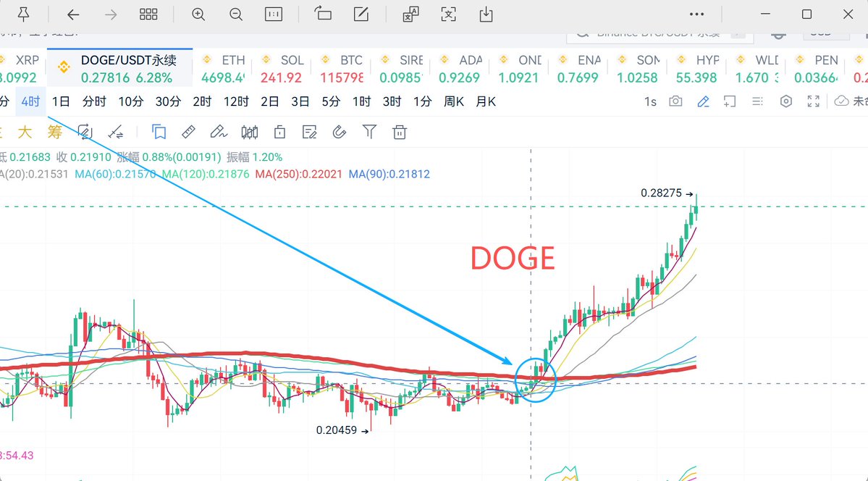
Task: Select the 30分 timeframe
Action: (x=168, y=101)
